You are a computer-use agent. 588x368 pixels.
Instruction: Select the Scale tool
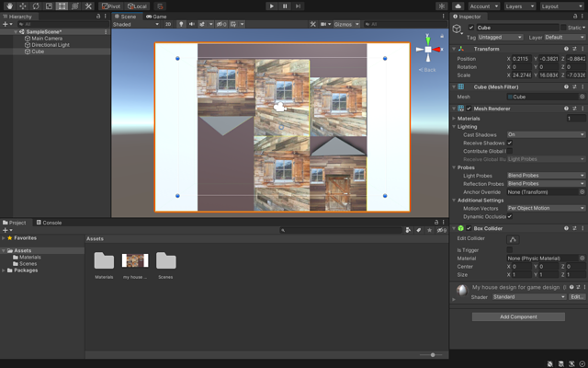pos(49,6)
